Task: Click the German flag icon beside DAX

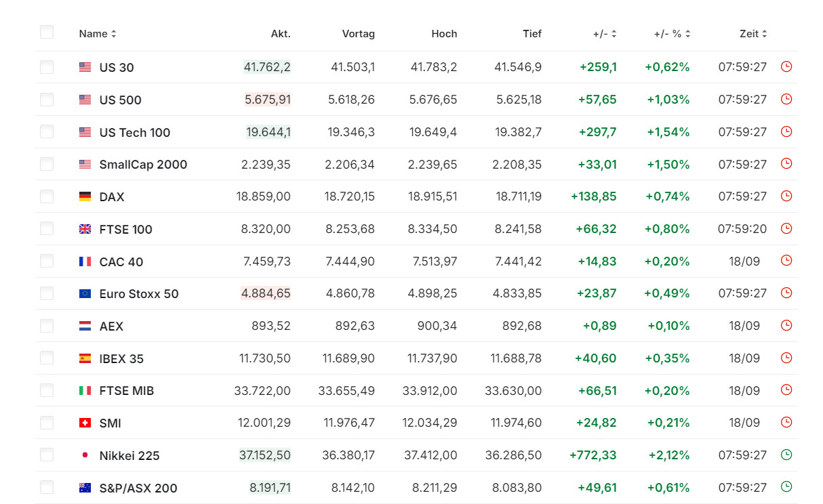Action: [85, 196]
